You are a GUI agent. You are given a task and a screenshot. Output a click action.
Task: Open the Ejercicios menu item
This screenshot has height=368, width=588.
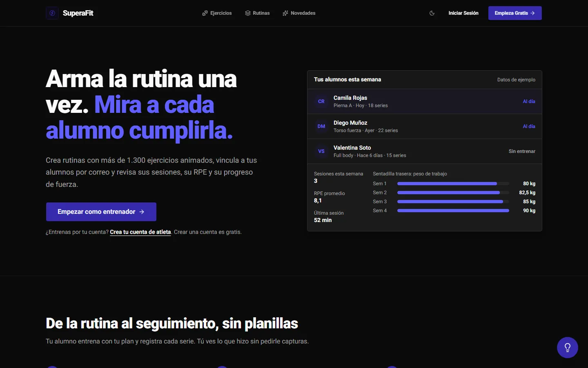(x=217, y=13)
